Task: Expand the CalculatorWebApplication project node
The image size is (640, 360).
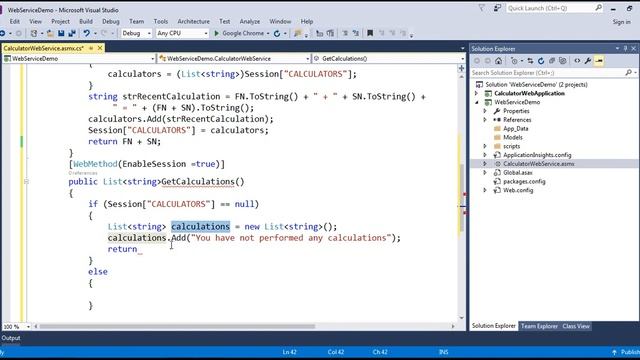Action: pyautogui.click(x=476, y=93)
